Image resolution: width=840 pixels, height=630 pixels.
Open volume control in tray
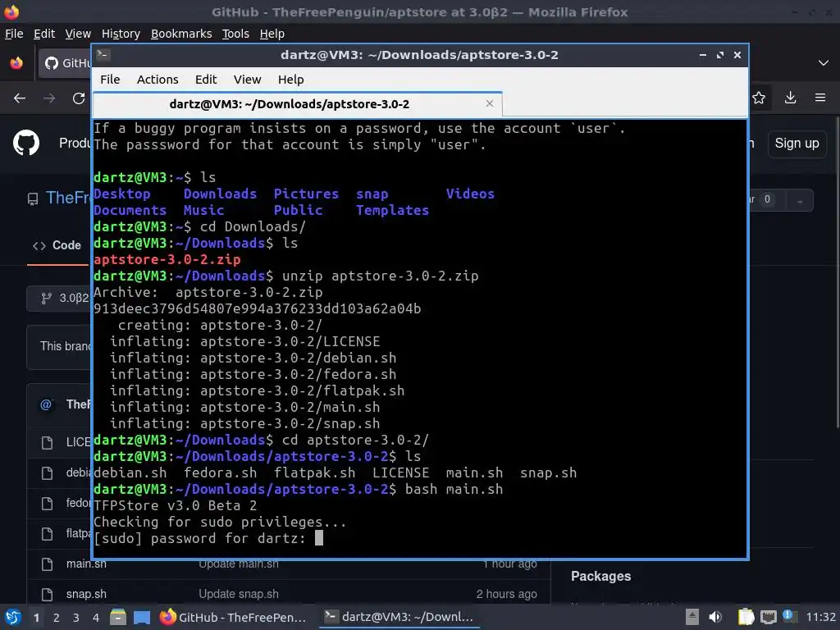coord(715,617)
